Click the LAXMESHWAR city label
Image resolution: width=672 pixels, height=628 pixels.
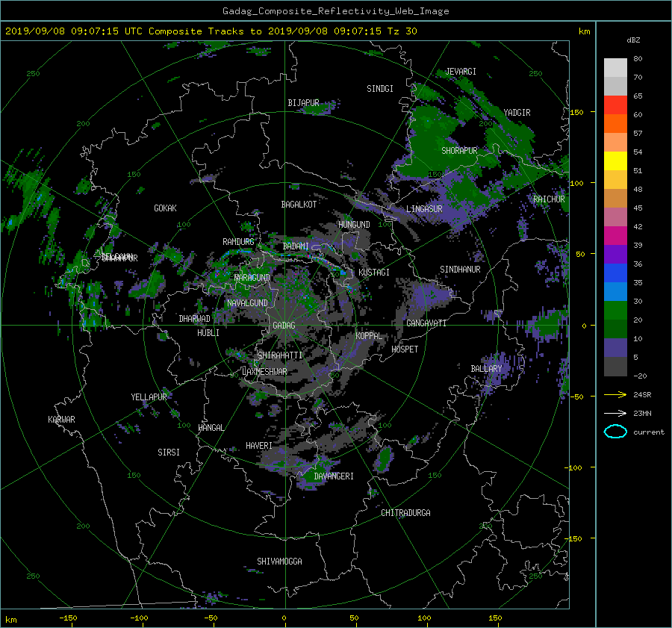tap(264, 372)
